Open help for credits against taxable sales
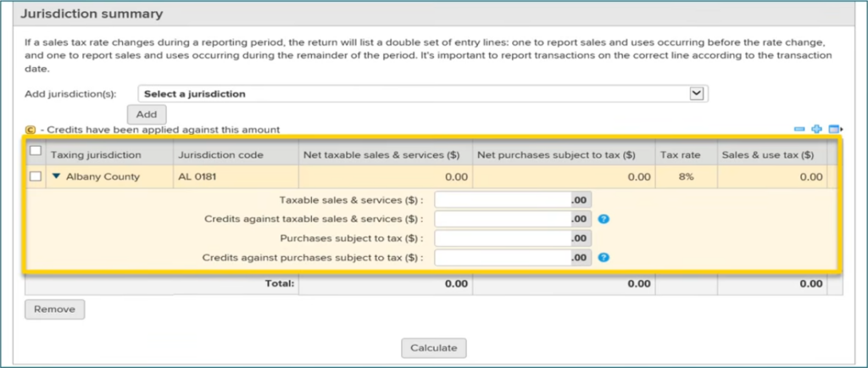This screenshot has height=368, width=868. click(604, 219)
